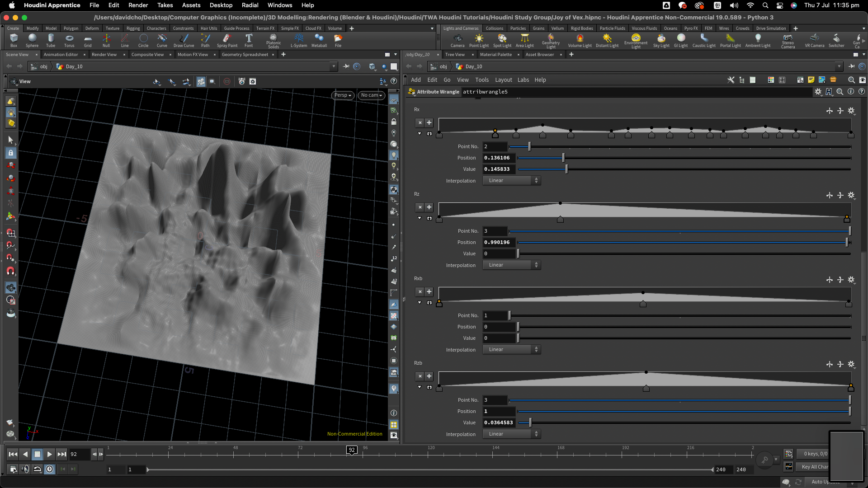
Task: Switch to Geometry Spreadsheet tab
Action: click(245, 55)
